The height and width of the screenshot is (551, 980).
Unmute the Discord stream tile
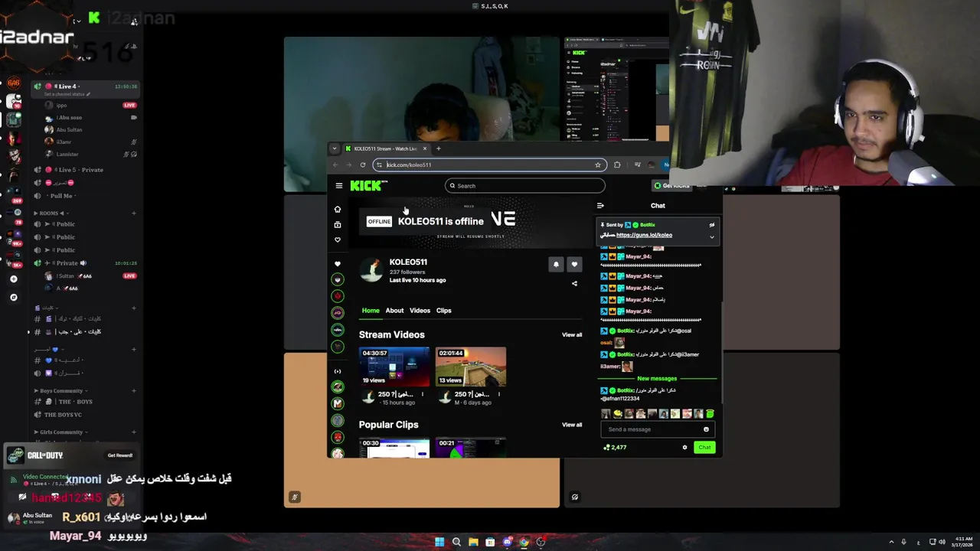[x=294, y=497]
